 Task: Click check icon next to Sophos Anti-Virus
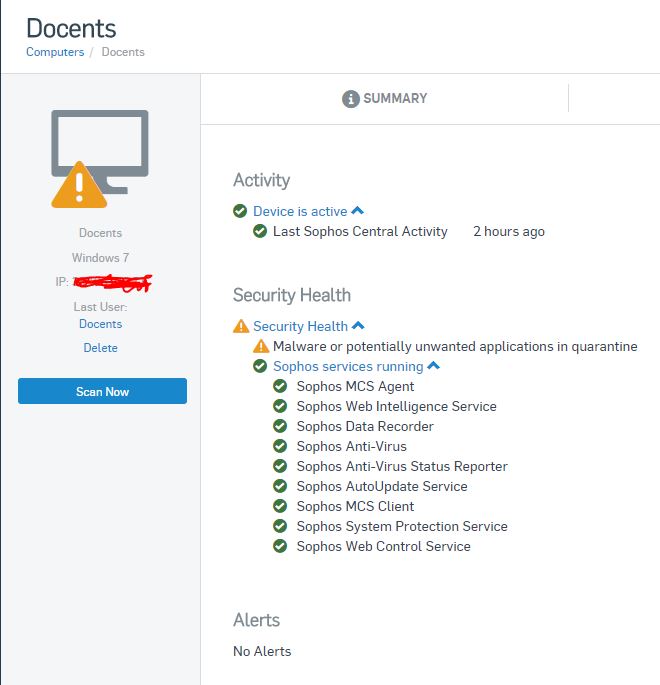click(280, 446)
